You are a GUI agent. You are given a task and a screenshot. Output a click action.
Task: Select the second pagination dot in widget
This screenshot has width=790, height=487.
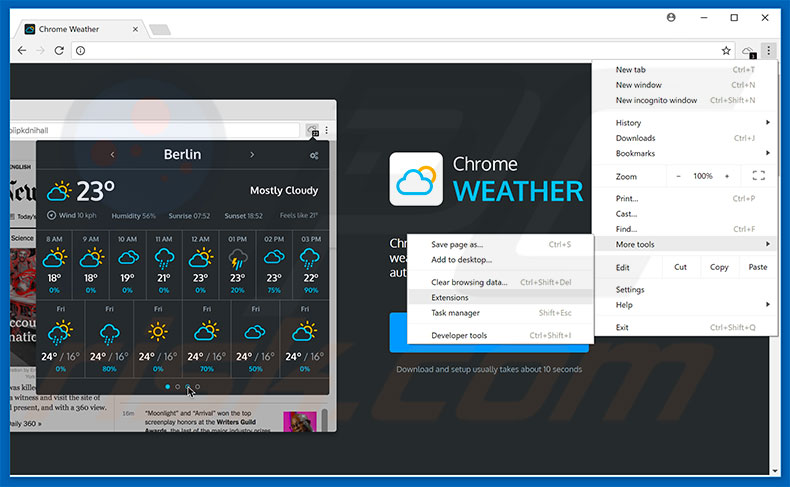[177, 387]
